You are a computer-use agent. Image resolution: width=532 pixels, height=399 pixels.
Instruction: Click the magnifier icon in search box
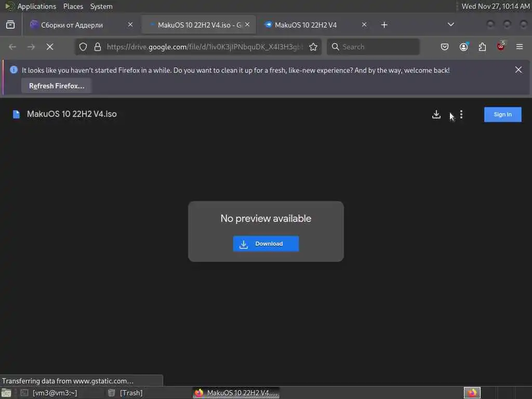tap(335, 47)
